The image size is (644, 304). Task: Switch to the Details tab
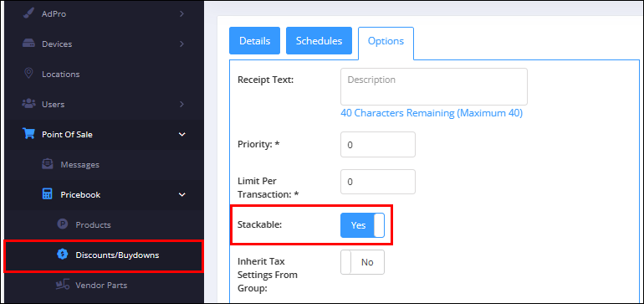(254, 41)
